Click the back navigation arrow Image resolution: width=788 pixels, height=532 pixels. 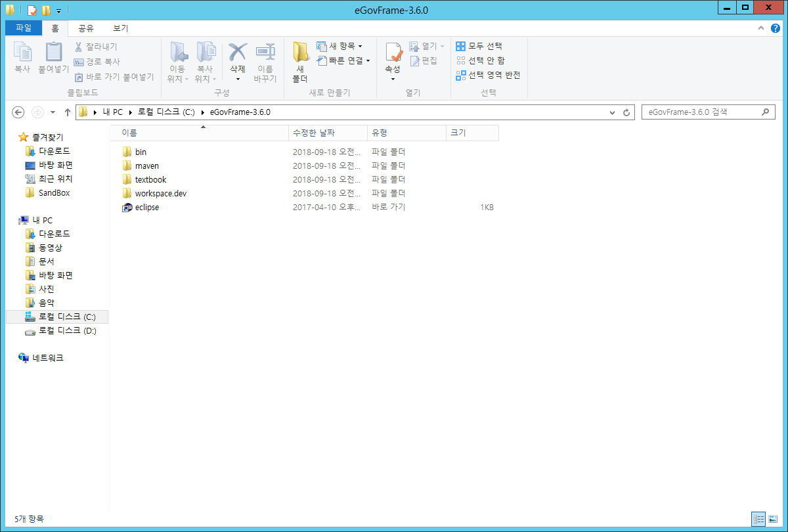(18, 112)
